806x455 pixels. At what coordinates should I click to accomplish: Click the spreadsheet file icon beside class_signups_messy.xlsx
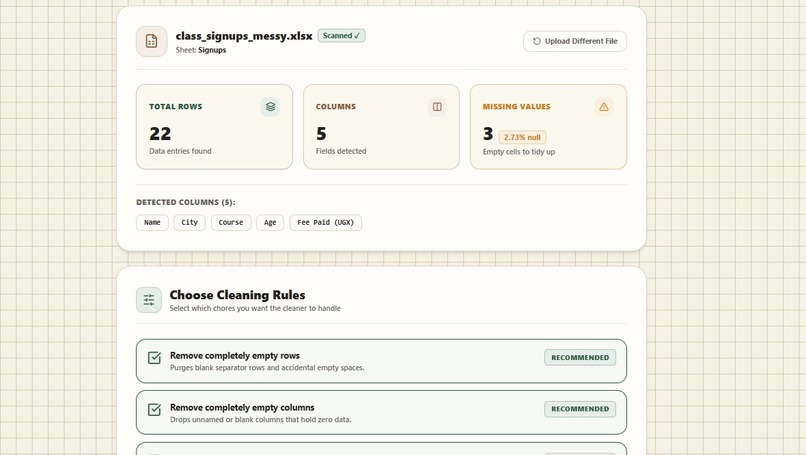(x=151, y=41)
